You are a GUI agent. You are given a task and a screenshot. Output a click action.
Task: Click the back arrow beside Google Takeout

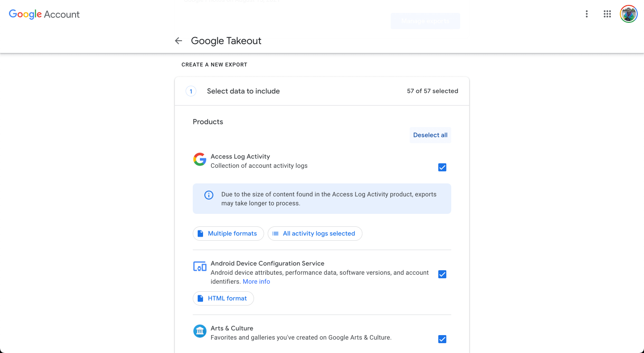(178, 41)
